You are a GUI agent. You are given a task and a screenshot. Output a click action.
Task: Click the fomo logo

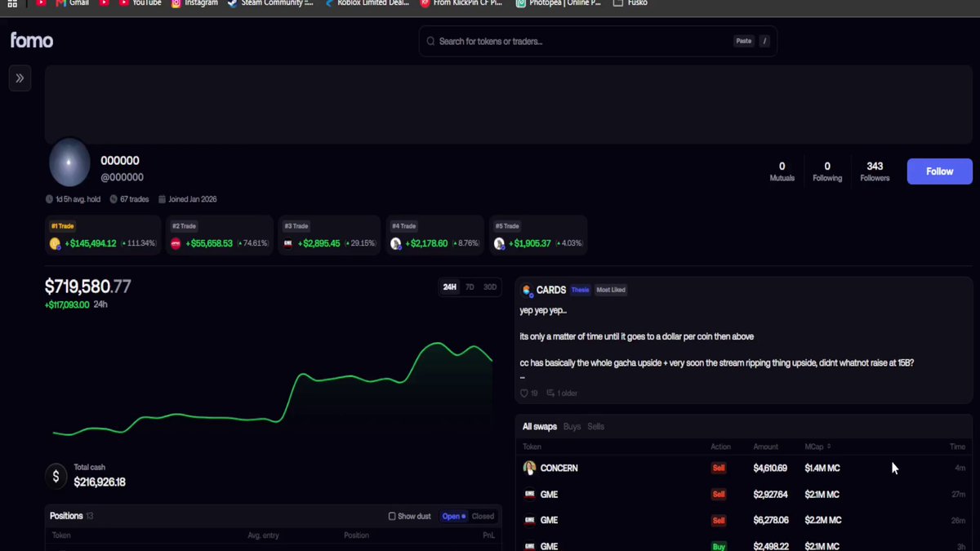(32, 40)
